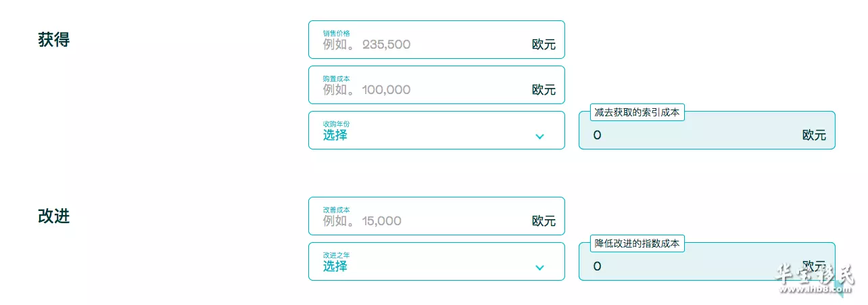
Task: Click the 销售价格 input field
Action: [436, 39]
